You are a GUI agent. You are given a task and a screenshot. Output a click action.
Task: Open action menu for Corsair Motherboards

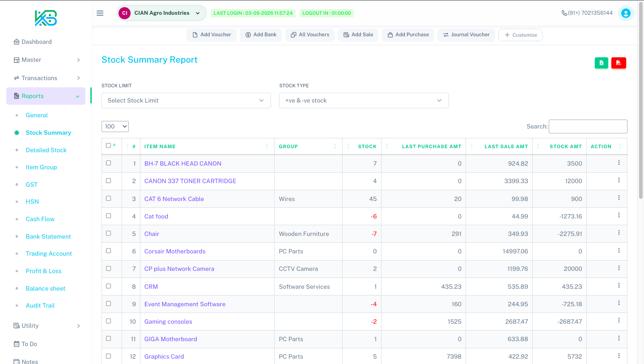(x=619, y=250)
